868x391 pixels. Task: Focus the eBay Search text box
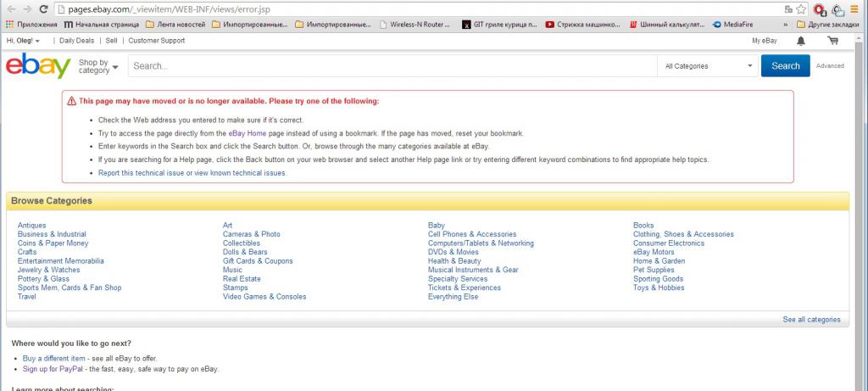[393, 66]
